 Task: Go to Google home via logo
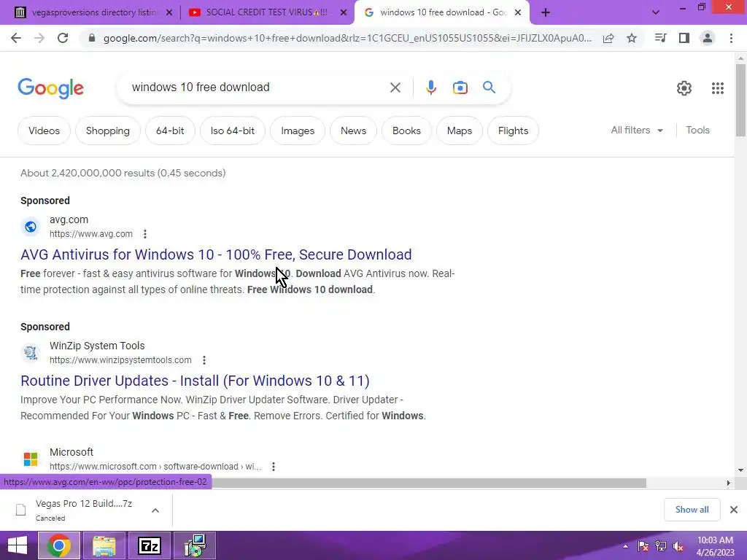click(50, 88)
